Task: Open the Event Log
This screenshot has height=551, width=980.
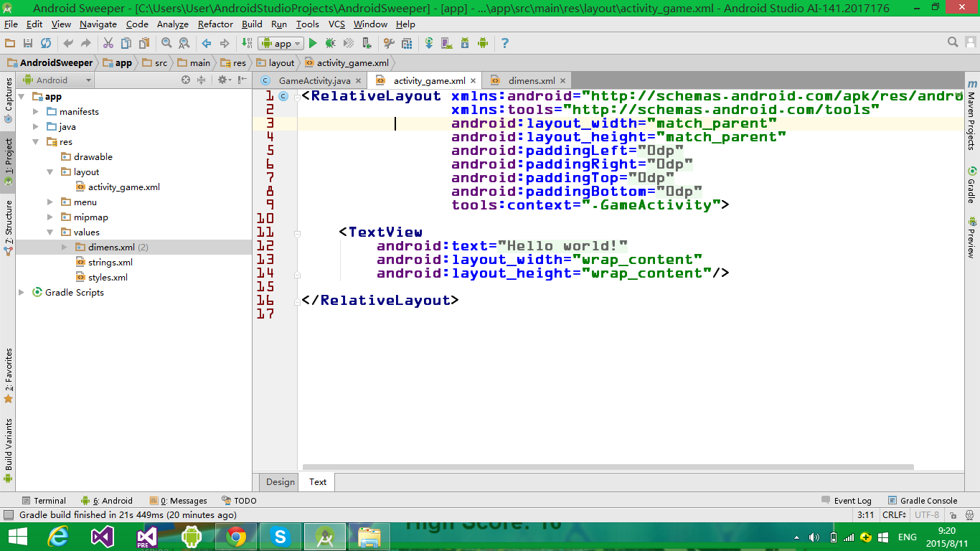Action: (847, 500)
